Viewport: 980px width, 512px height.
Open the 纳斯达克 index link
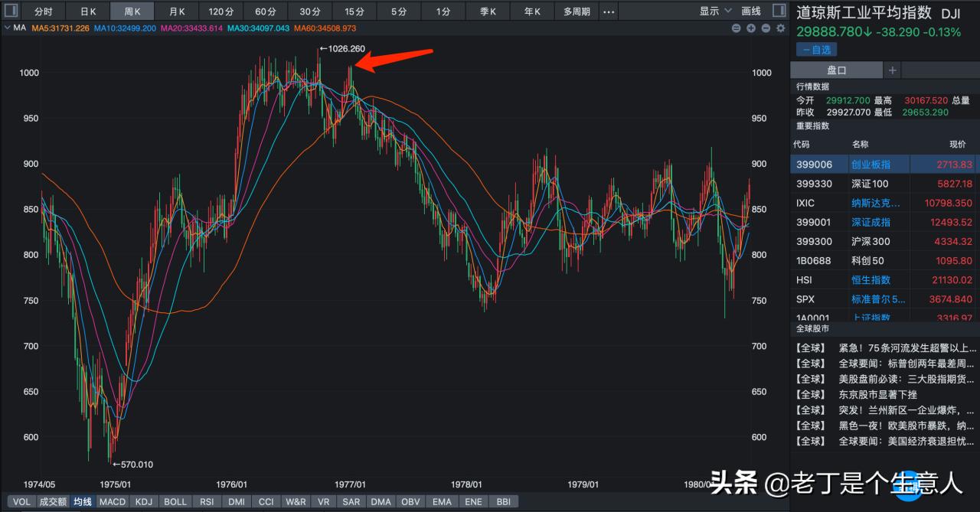tap(875, 203)
